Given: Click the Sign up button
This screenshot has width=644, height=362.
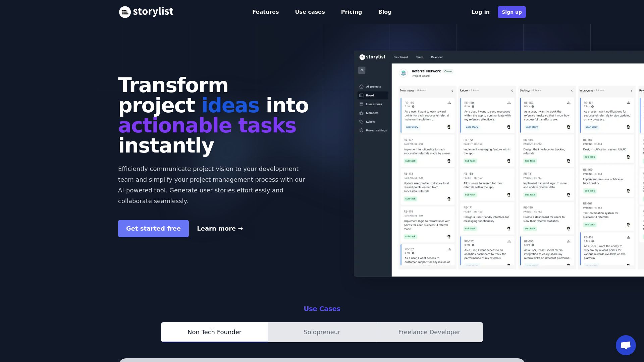Looking at the screenshot, I should (512, 12).
